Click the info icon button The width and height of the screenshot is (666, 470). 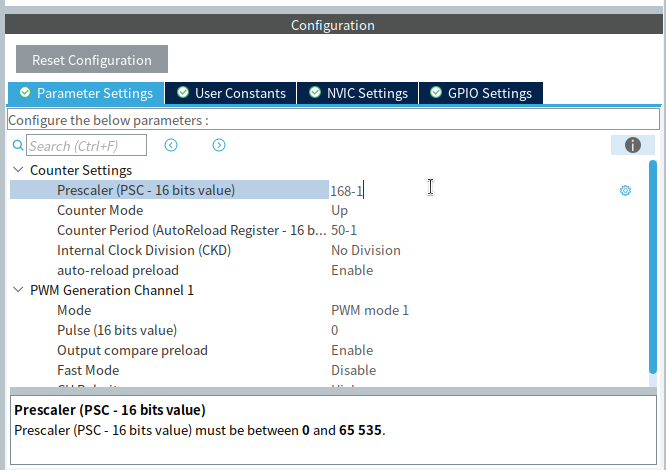click(632, 145)
